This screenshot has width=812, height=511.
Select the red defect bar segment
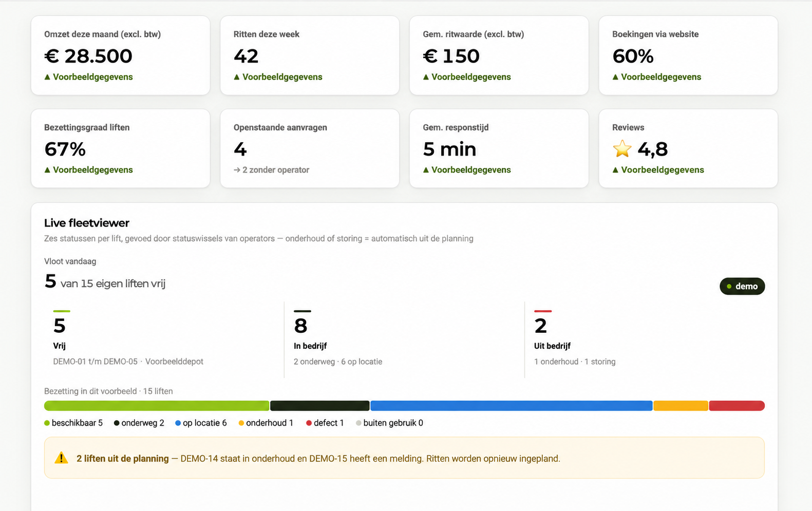(x=737, y=406)
